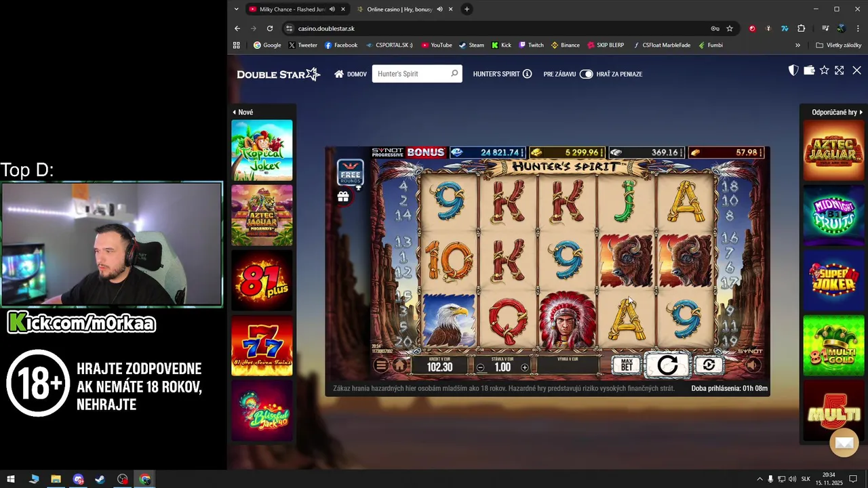Open the Windows notification center
The height and width of the screenshot is (488, 868).
click(x=854, y=479)
